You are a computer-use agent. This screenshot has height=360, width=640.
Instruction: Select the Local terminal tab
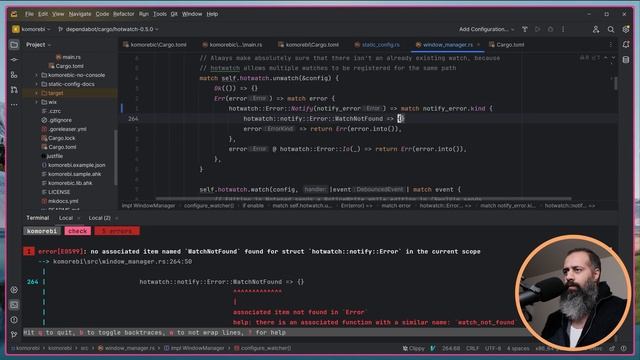pyautogui.click(x=66, y=218)
